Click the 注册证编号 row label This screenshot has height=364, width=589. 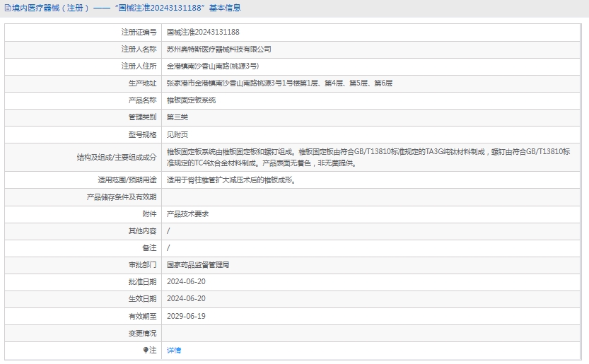click(139, 32)
